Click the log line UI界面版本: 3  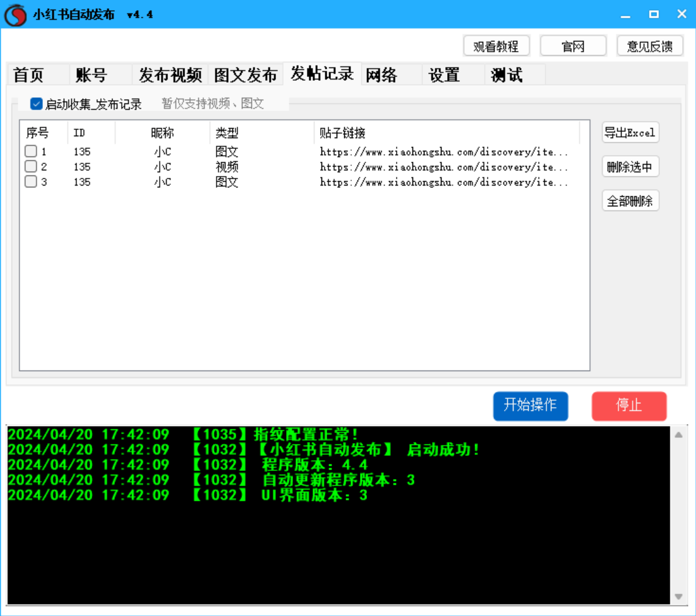188,495
